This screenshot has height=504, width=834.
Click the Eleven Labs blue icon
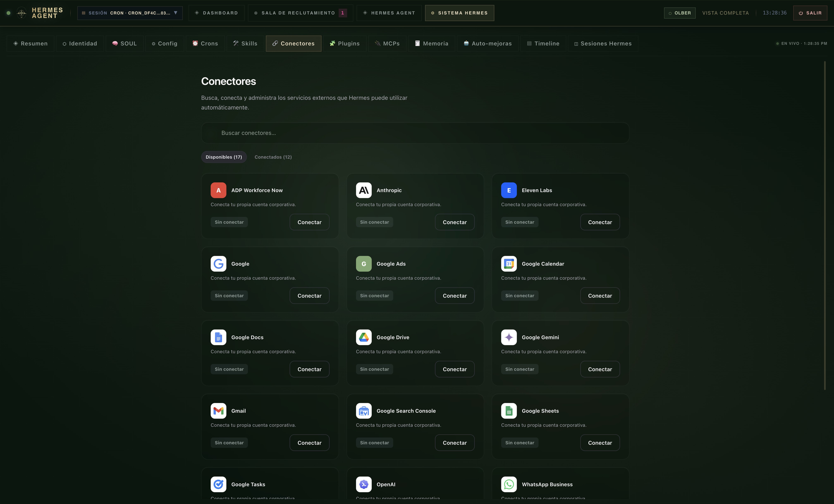pos(509,190)
